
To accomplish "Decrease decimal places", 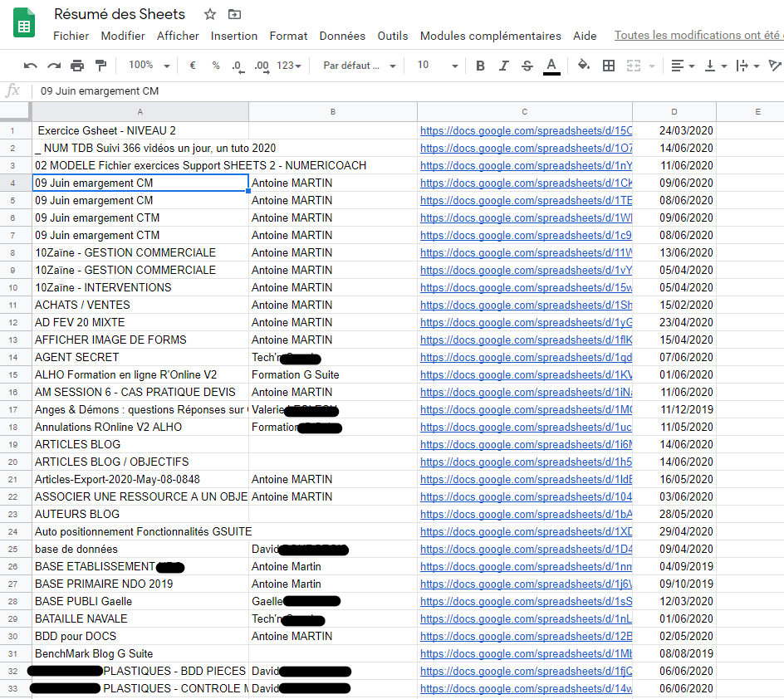I will (238, 66).
